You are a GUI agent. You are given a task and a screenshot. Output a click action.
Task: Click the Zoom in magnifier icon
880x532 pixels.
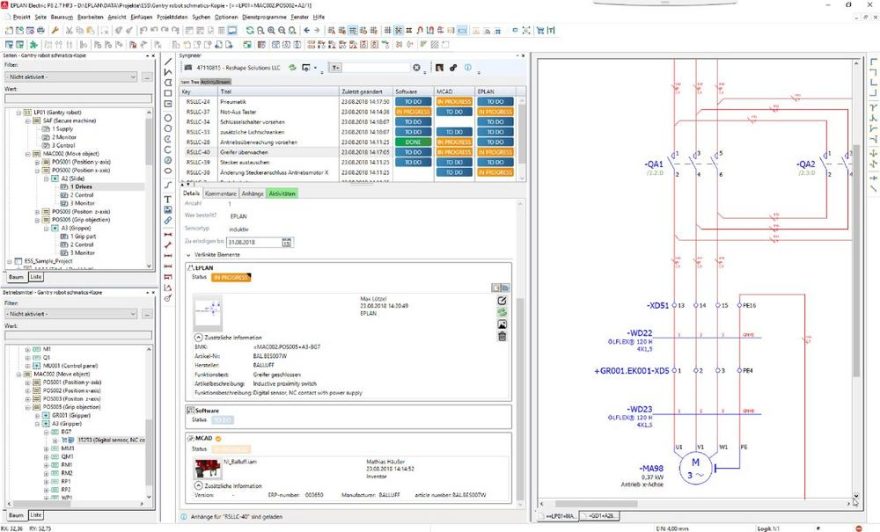[271, 30]
